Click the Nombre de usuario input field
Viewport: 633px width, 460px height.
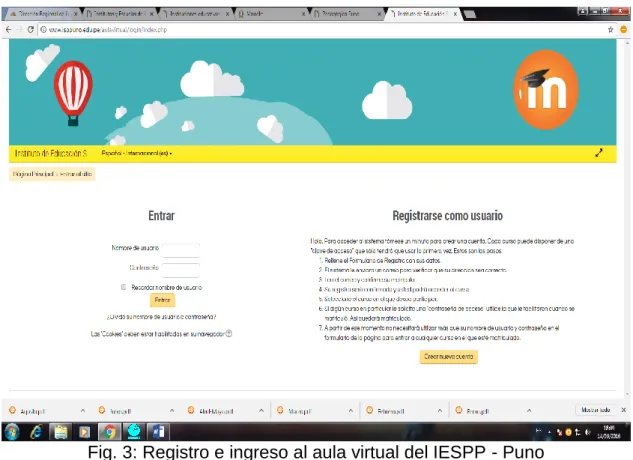click(181, 250)
